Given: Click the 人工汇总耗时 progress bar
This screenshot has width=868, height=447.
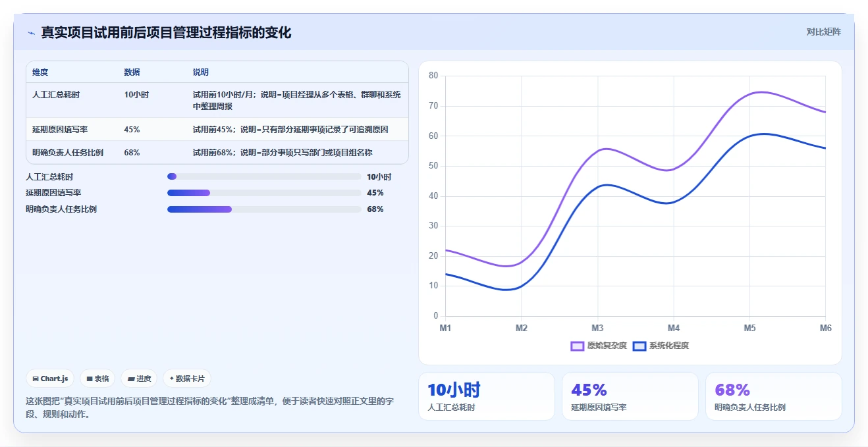Looking at the screenshot, I should (x=264, y=176).
